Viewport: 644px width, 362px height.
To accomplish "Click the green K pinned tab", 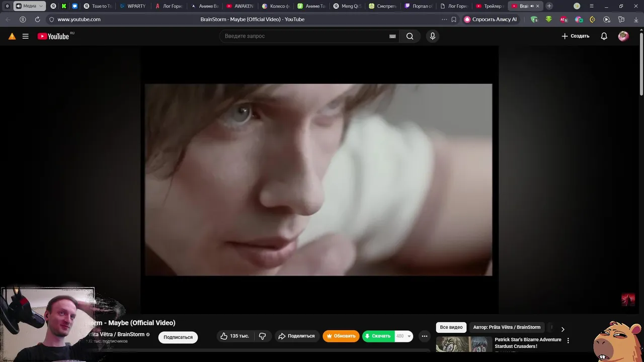I will 64,6.
